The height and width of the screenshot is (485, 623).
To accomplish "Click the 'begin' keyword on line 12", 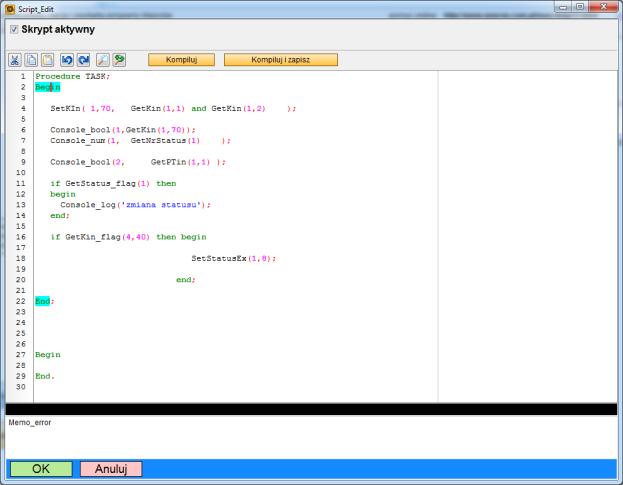I will coord(63,194).
